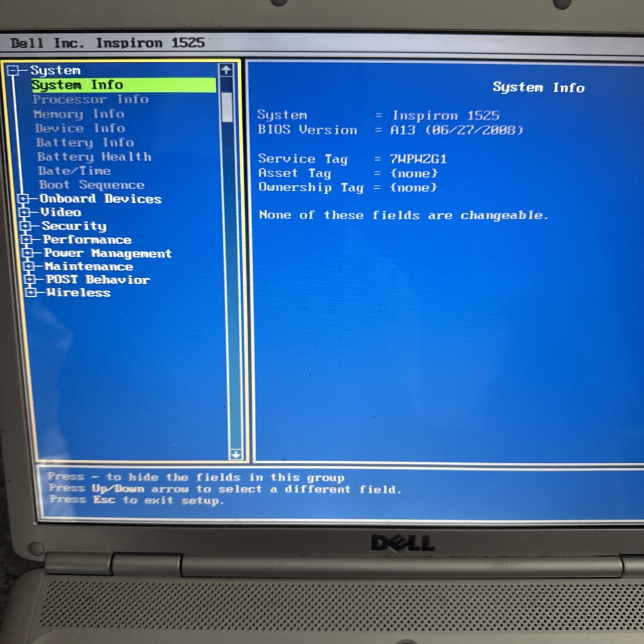
Task: Click the Asset Tag {none} value
Action: point(414,173)
